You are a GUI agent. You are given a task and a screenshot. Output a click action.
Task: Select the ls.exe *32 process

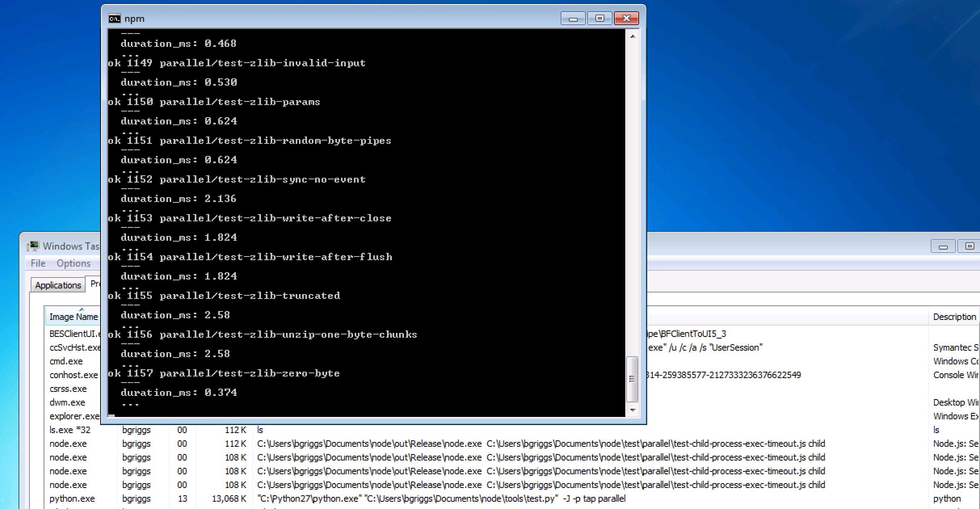point(69,430)
